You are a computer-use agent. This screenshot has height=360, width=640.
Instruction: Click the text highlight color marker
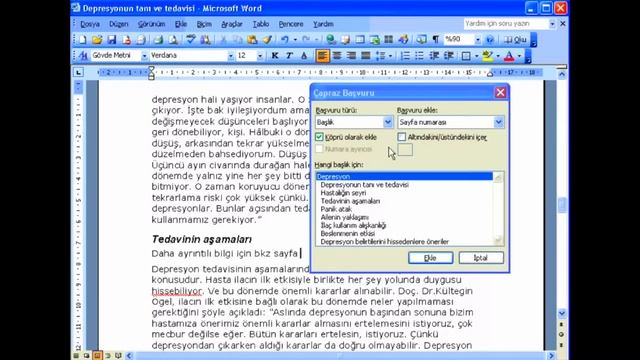pos(487,56)
